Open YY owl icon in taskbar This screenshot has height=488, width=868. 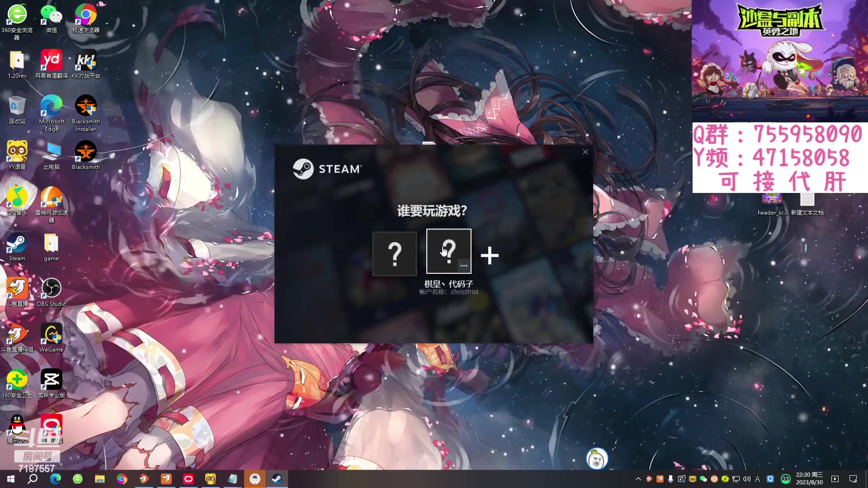(x=211, y=479)
